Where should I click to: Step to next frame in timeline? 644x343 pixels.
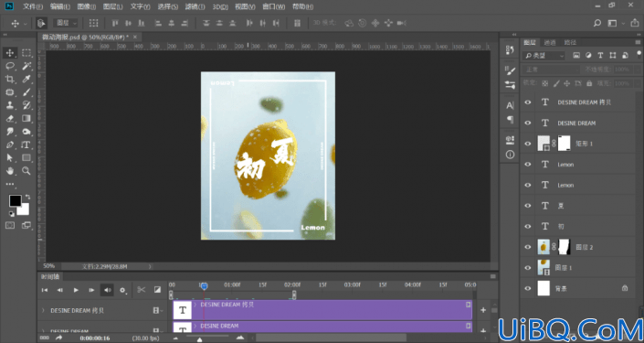coord(91,290)
